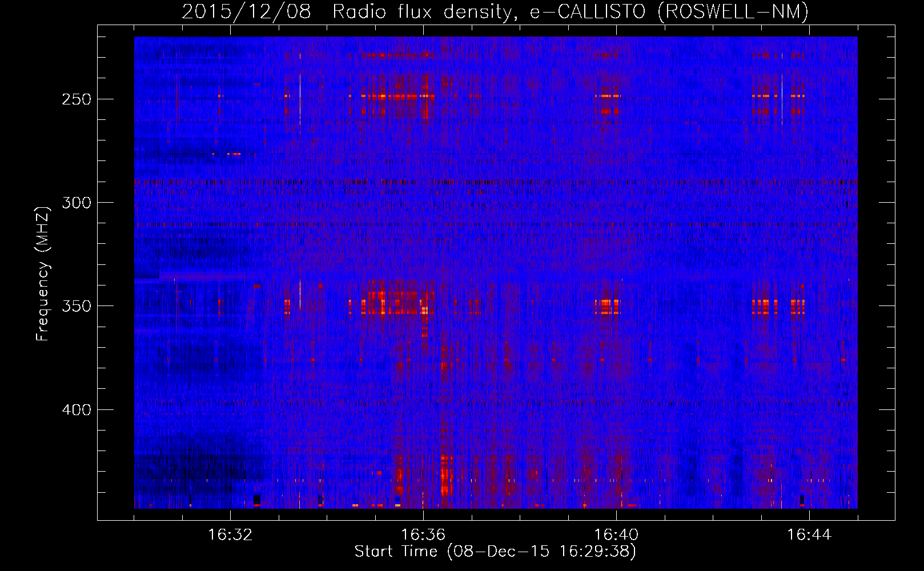Click the 16:44 time tick label
Screen dimensions: 924x571
809,535
